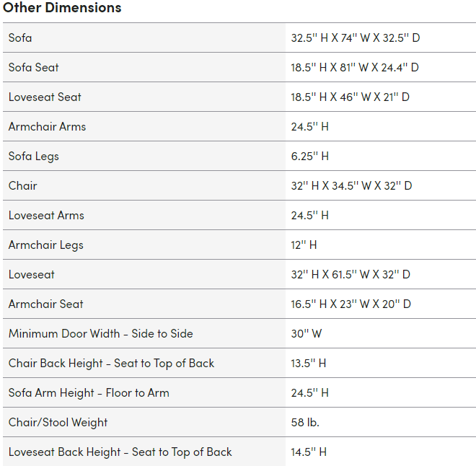The width and height of the screenshot is (476, 466).
Task: Select the Sofa row label
Action: 20,38
